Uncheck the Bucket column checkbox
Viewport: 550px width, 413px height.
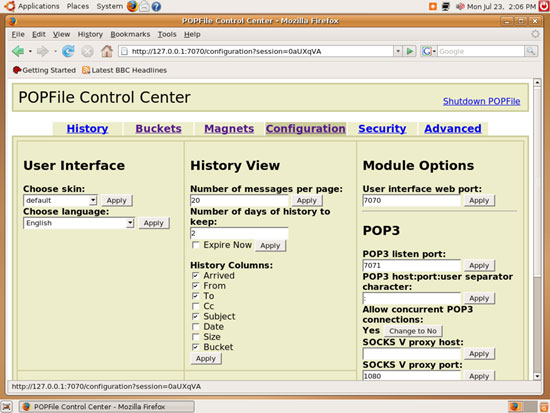196,347
